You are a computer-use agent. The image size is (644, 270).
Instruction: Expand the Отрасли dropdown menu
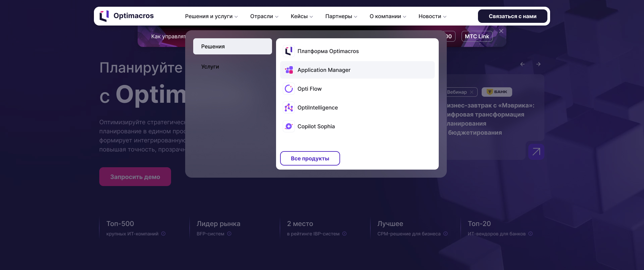coord(264,16)
